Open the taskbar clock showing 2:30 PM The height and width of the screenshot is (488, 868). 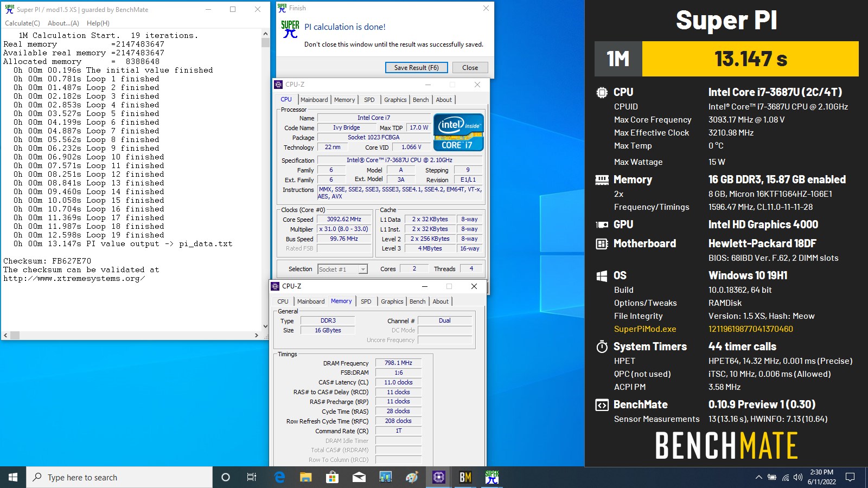822,477
